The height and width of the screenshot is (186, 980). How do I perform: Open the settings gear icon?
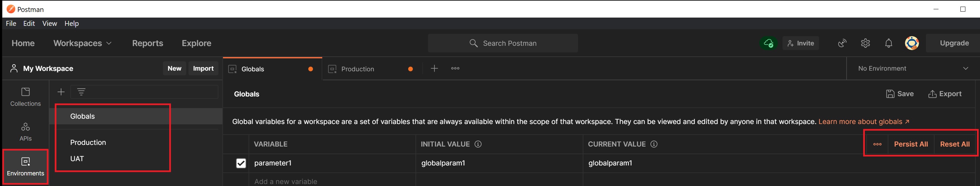[865, 43]
